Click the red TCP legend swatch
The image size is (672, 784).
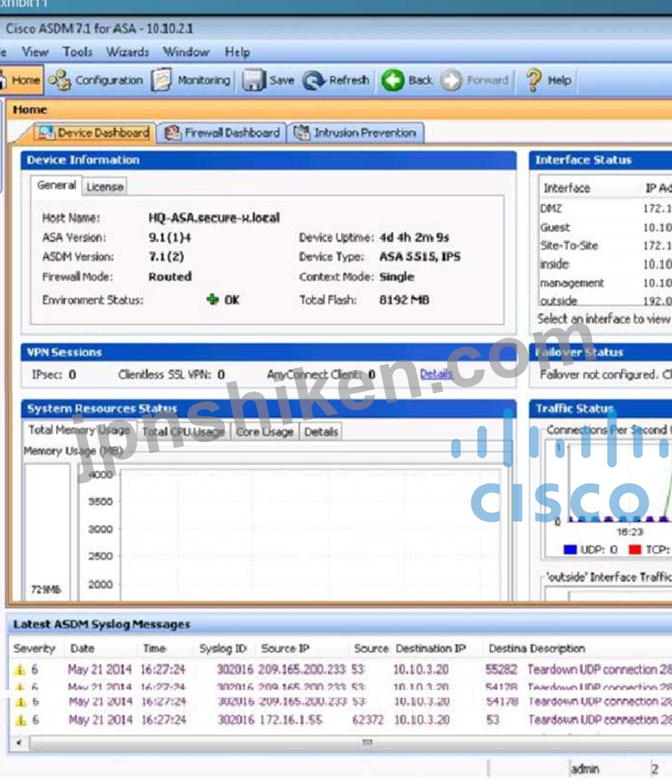coord(635,550)
